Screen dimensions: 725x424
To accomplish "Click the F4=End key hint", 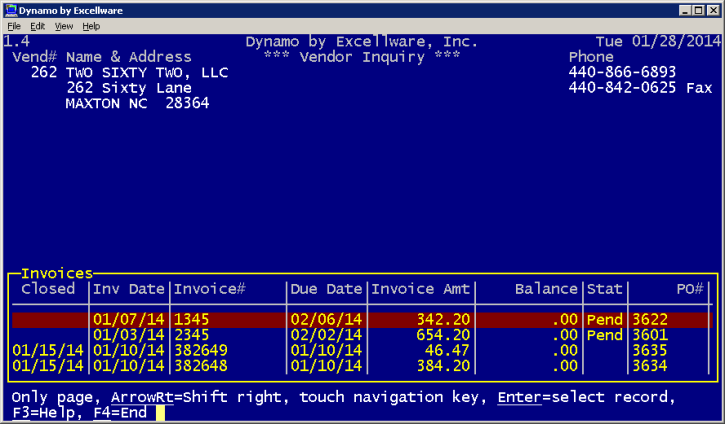I will (120, 412).
